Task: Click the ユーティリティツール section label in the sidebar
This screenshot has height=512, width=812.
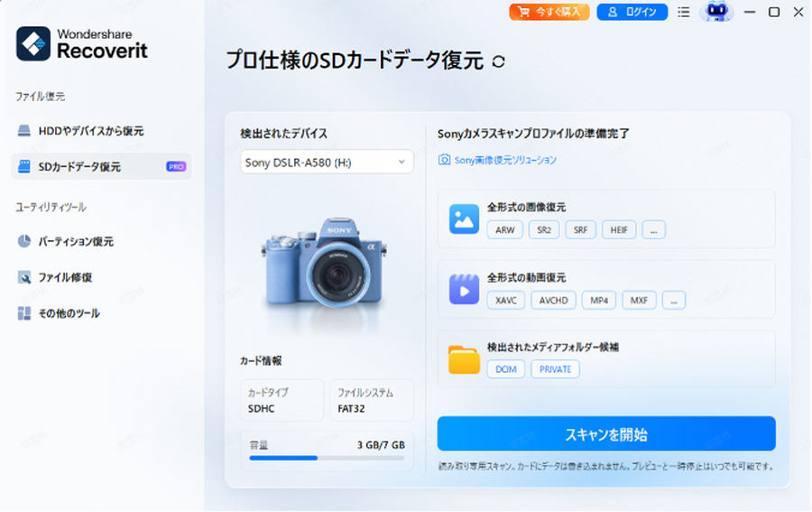Action: (51, 208)
